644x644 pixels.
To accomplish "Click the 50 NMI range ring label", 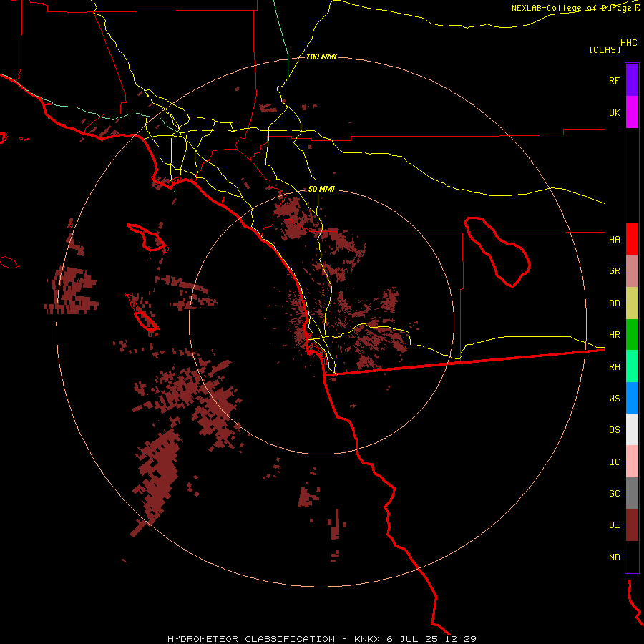I will click(321, 190).
